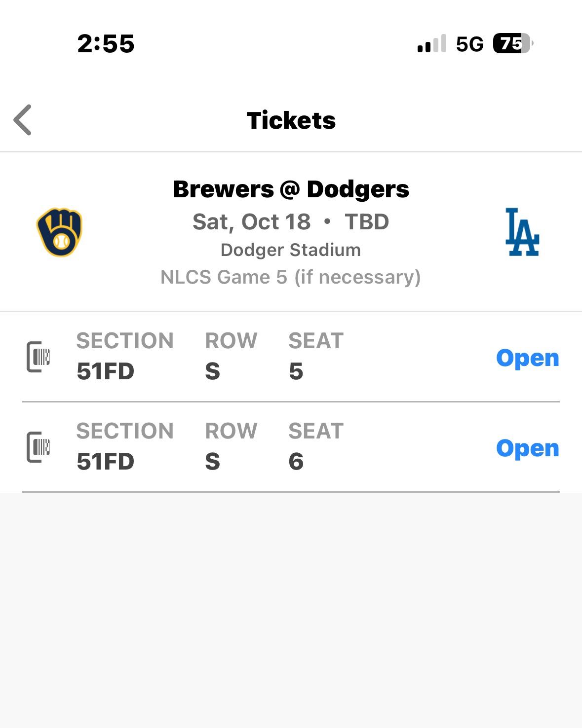Tap the 2:55 clock in status bar
Viewport: 582px width, 728px height.
(x=106, y=43)
